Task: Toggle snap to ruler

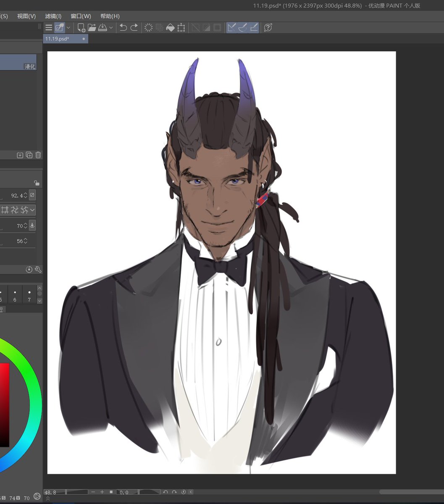Action: coord(231,28)
